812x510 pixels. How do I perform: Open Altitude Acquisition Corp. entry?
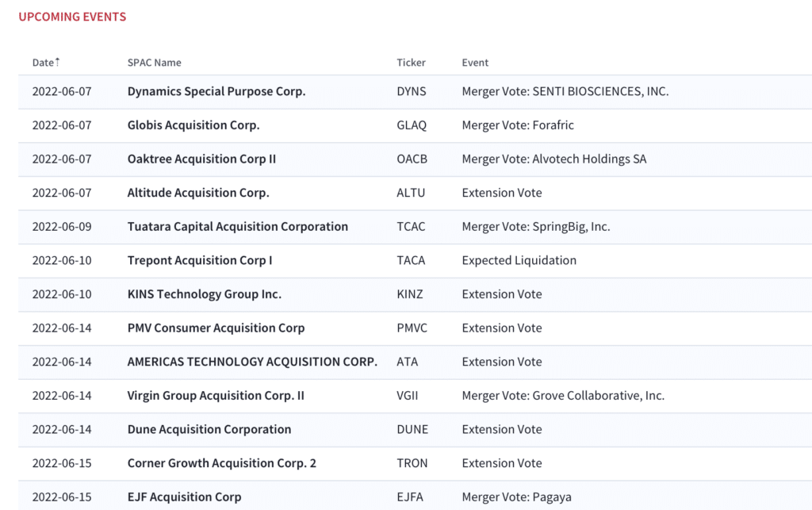point(198,193)
